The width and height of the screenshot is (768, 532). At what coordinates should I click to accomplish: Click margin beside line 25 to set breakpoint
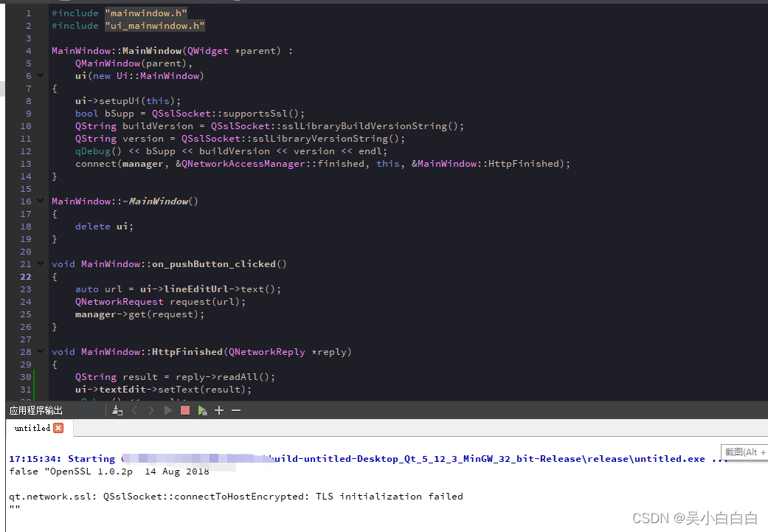pos(11,314)
